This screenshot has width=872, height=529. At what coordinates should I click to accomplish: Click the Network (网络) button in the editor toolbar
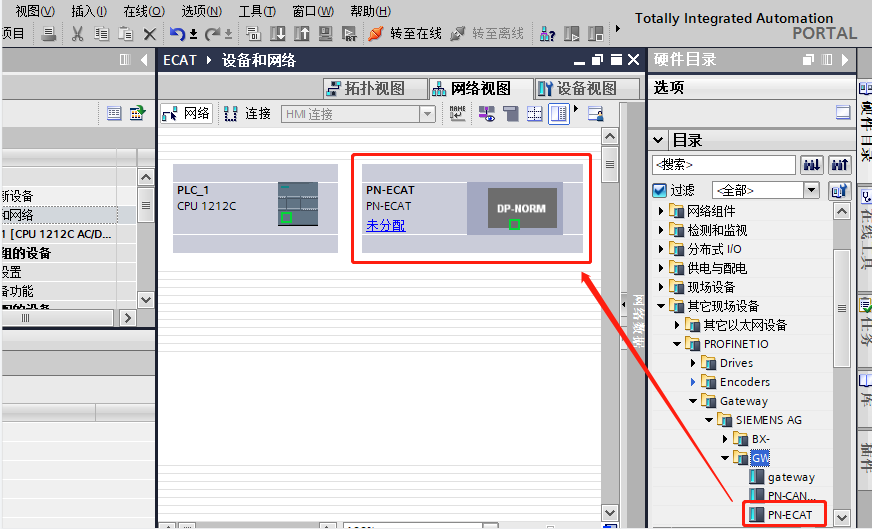tap(187, 114)
